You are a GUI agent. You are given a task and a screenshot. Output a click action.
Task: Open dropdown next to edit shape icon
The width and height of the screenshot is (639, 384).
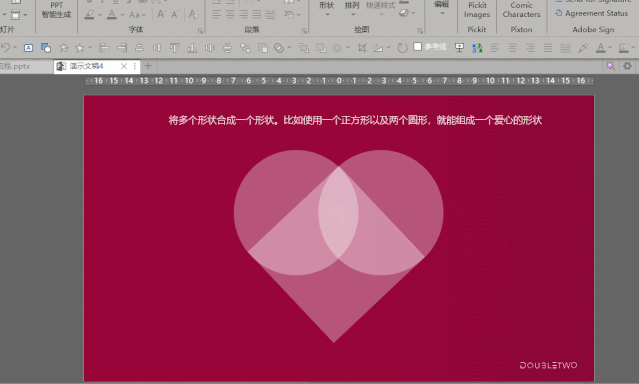pyautogui.click(x=388, y=47)
